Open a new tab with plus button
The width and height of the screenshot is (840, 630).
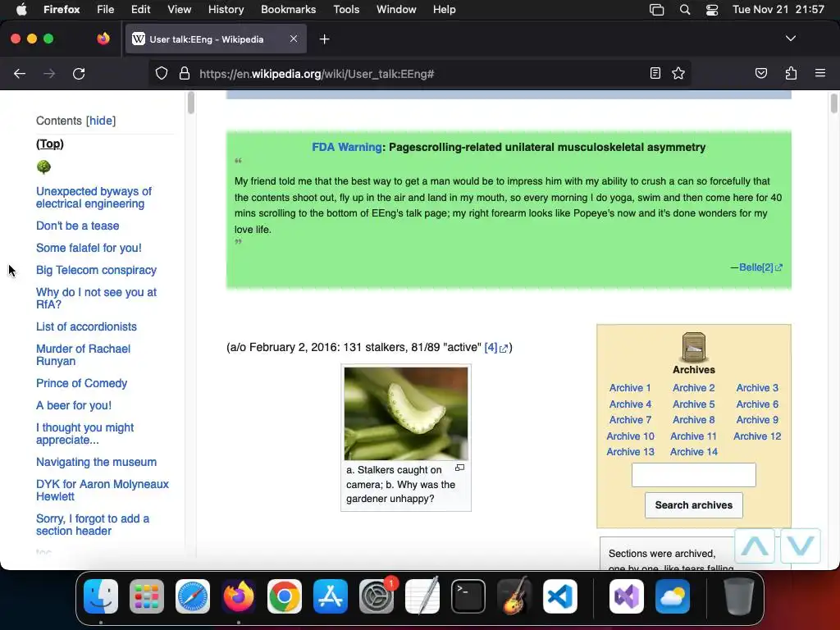point(324,39)
